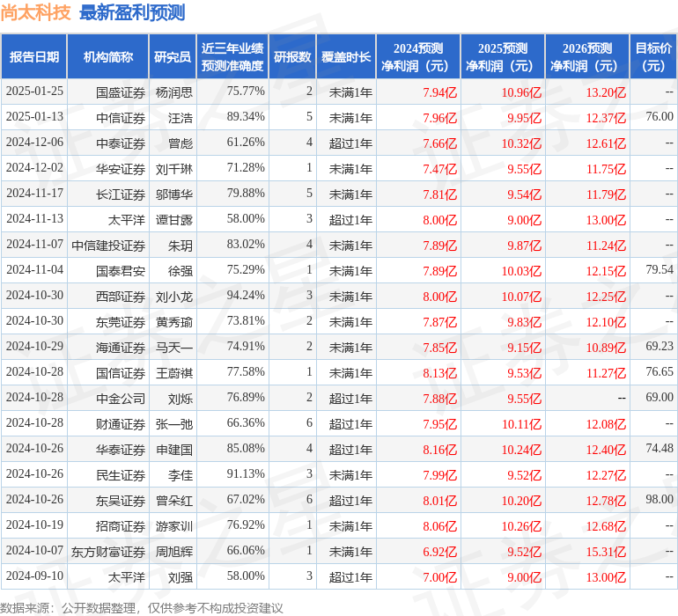This screenshot has width=678, height=616.
Task: Click the 2024 profit forecast 6.92亿
Action: click(x=439, y=552)
